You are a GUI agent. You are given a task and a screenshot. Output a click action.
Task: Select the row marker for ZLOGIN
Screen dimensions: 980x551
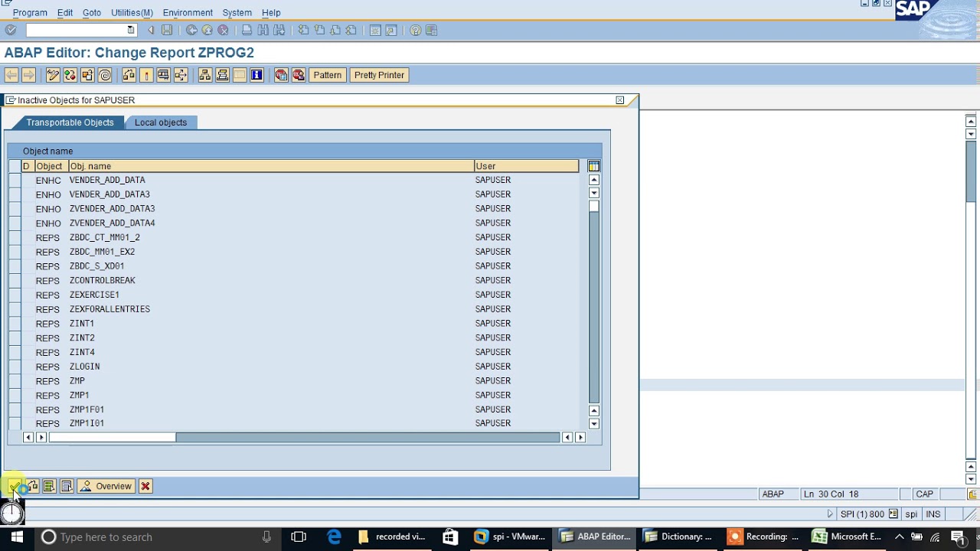click(x=15, y=367)
